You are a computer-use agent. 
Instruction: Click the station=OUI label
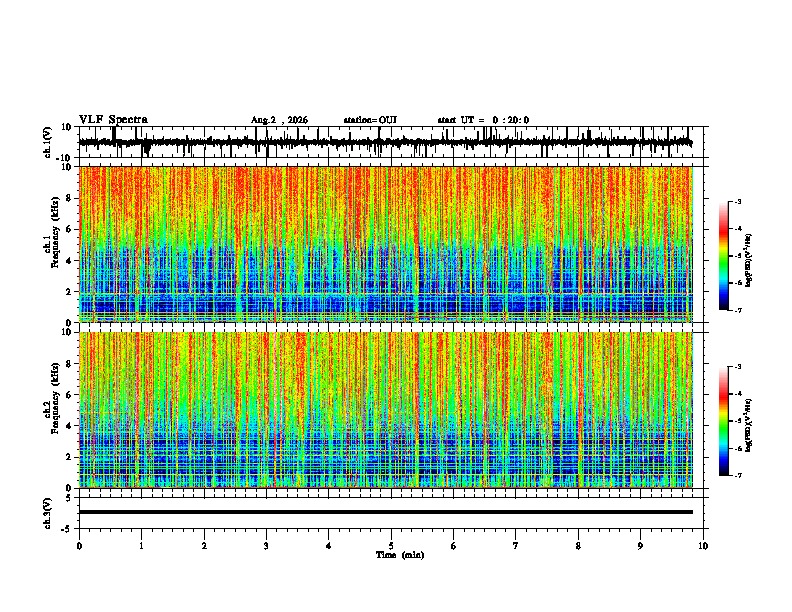coord(370,120)
